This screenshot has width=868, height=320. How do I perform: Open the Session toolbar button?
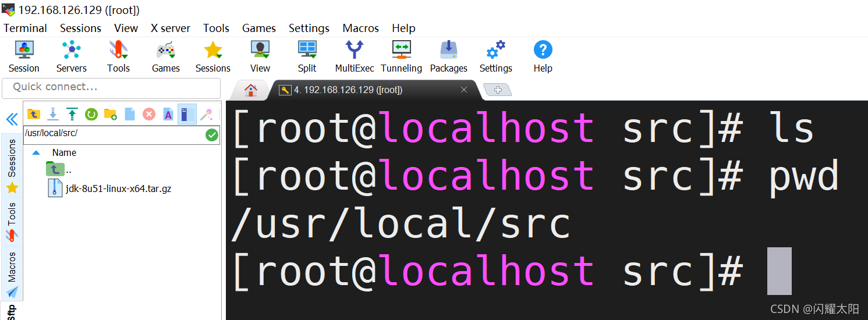24,57
